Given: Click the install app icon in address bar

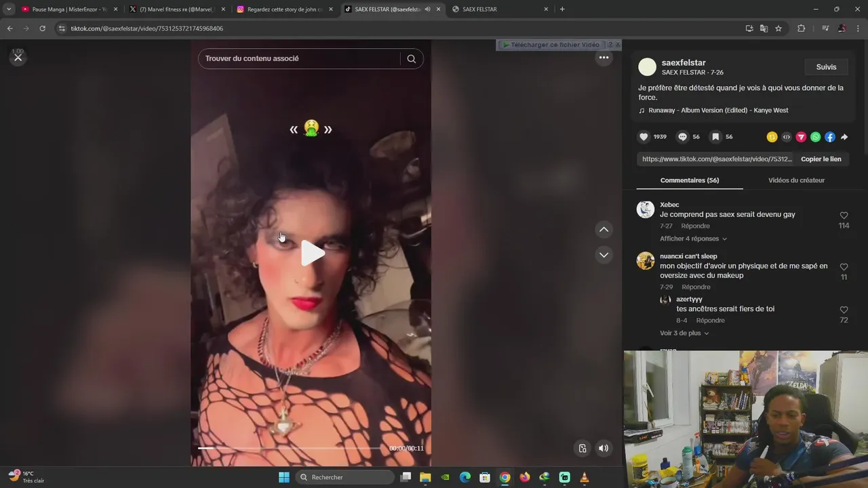Looking at the screenshot, I should (749, 28).
